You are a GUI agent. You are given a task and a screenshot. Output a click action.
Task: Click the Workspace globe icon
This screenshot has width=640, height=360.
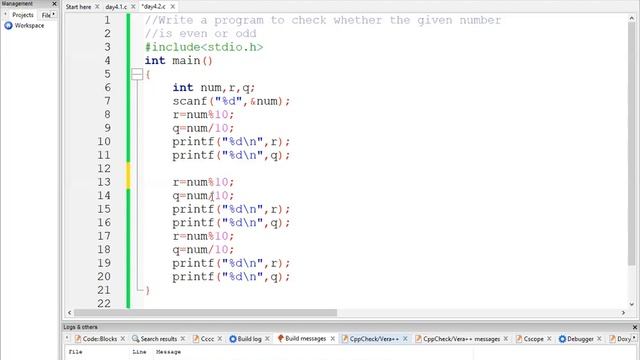(8, 25)
